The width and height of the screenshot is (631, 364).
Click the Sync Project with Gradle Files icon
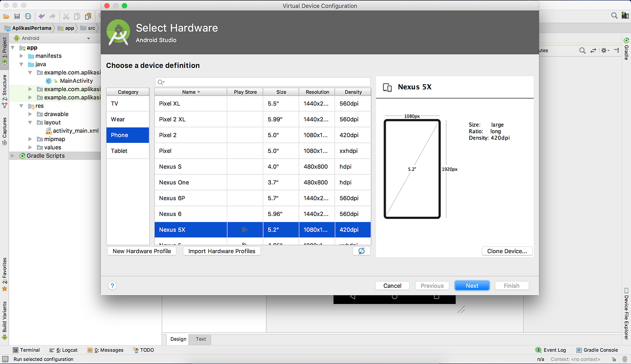(28, 16)
